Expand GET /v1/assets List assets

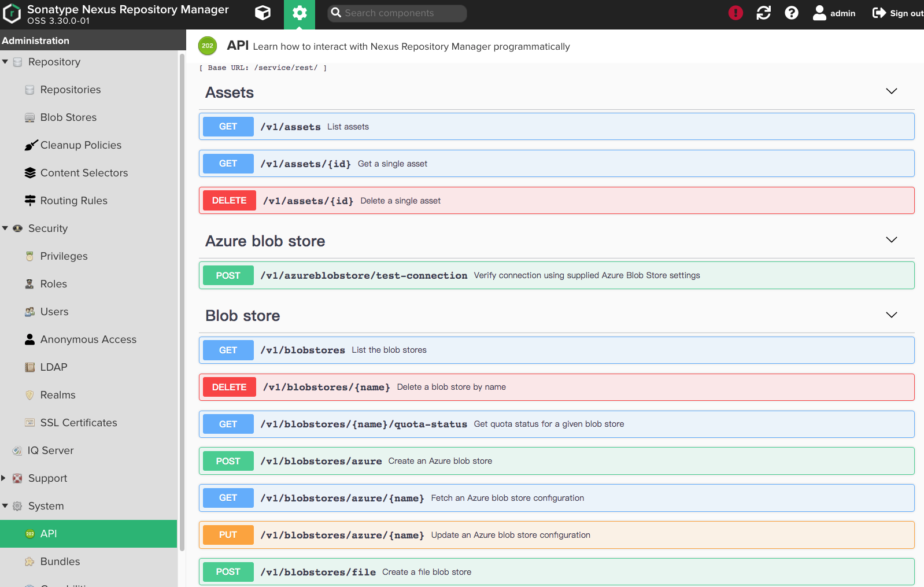coord(557,127)
